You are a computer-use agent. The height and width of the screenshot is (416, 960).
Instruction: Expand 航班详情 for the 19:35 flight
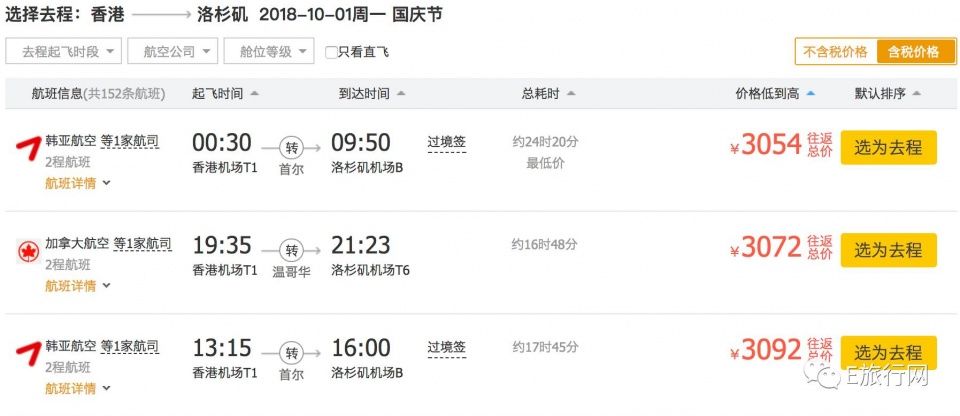(x=78, y=286)
